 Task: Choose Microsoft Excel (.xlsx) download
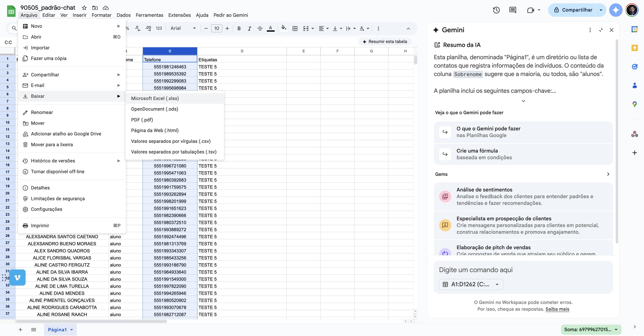coord(174,98)
